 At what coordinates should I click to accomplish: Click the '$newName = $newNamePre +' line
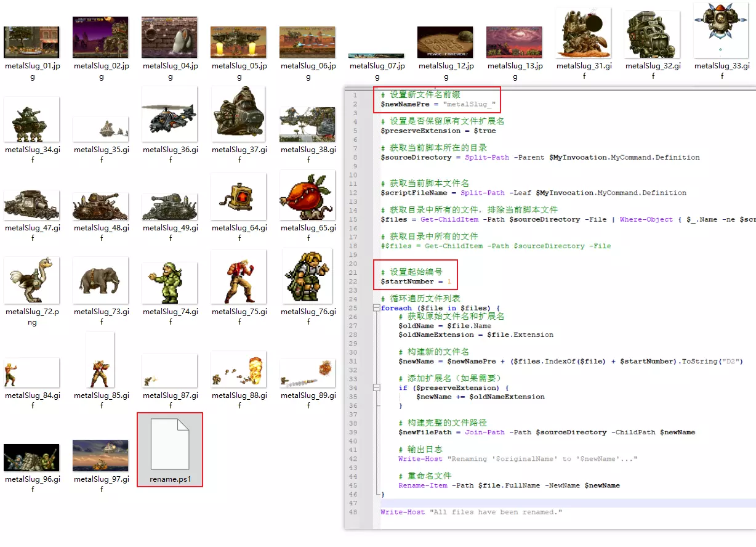click(x=570, y=361)
